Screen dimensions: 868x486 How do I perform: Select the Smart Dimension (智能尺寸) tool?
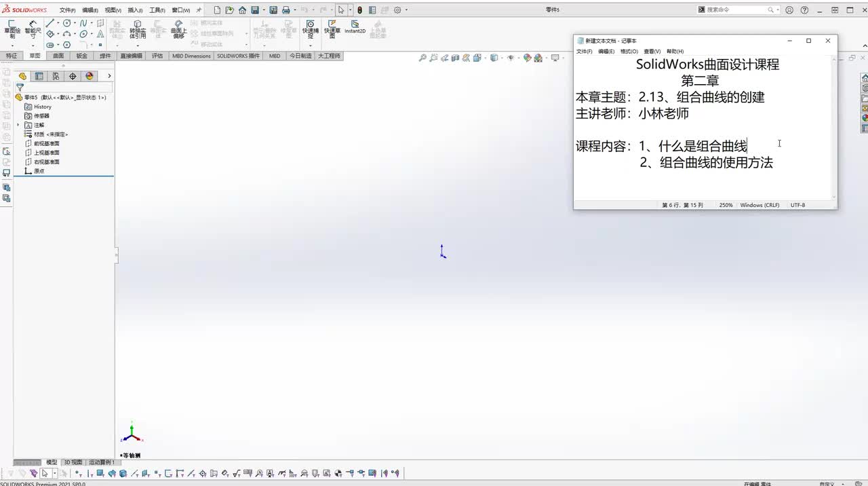tap(33, 30)
